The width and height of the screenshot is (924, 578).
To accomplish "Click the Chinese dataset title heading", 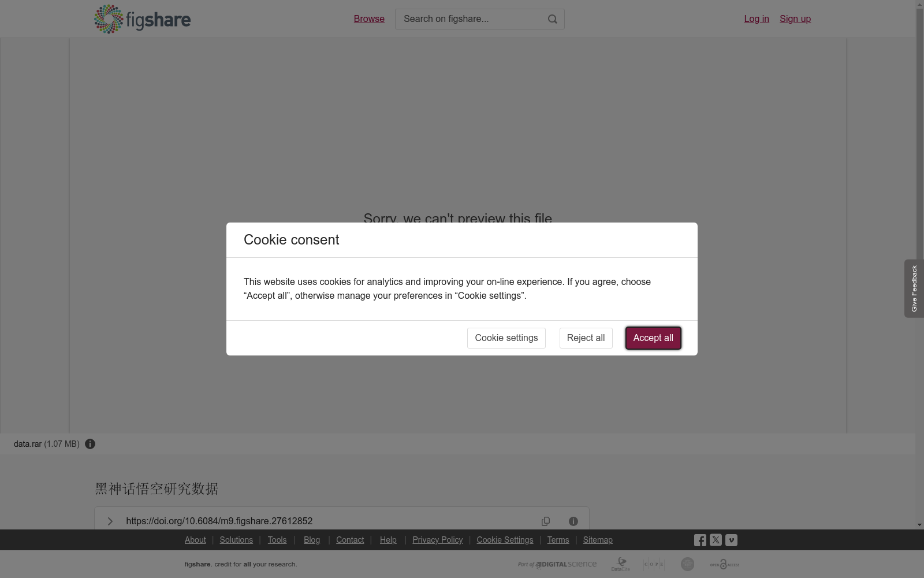I will point(157,489).
